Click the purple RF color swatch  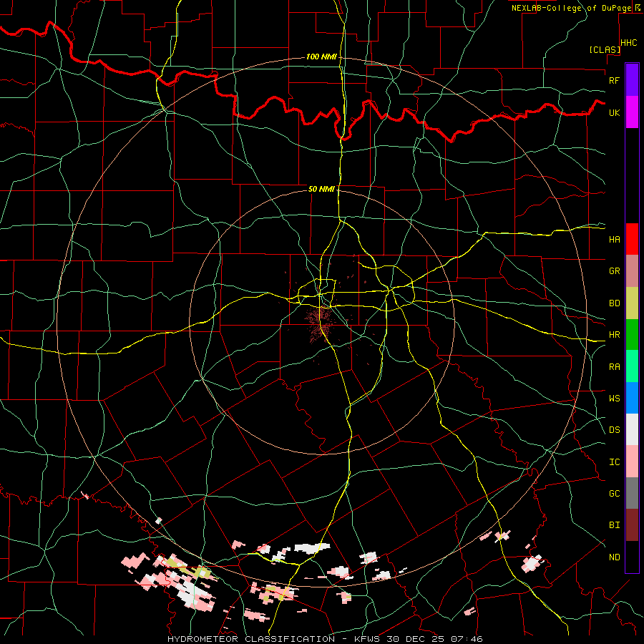tap(632, 80)
